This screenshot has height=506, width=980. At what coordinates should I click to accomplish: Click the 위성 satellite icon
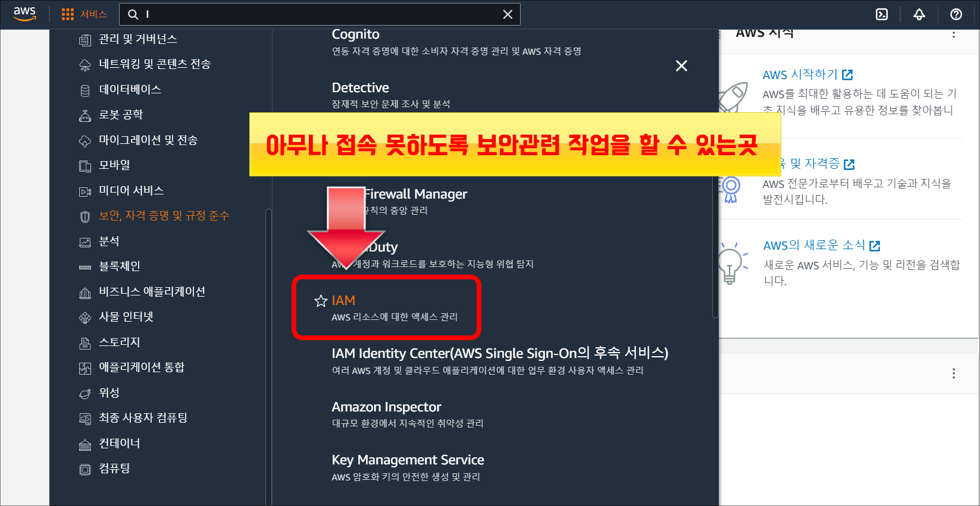(x=85, y=394)
